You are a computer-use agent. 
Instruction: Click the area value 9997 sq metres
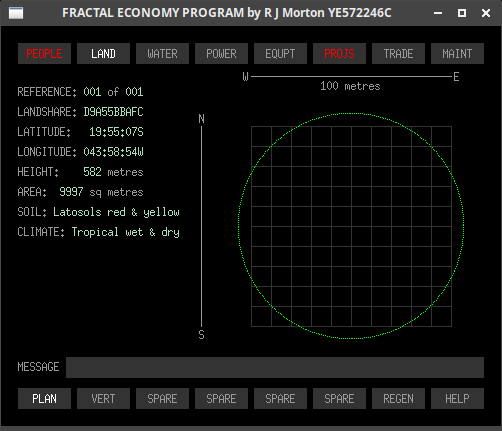click(x=101, y=192)
